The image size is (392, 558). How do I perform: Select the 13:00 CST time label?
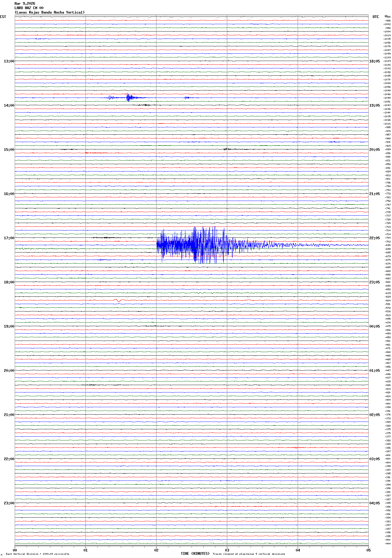[x=9, y=61]
